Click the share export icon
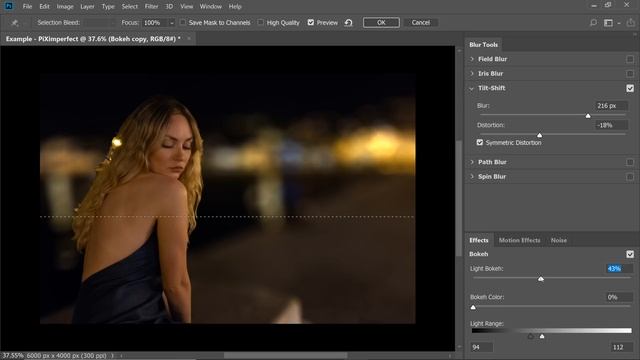The image size is (640, 360). pyautogui.click(x=631, y=22)
